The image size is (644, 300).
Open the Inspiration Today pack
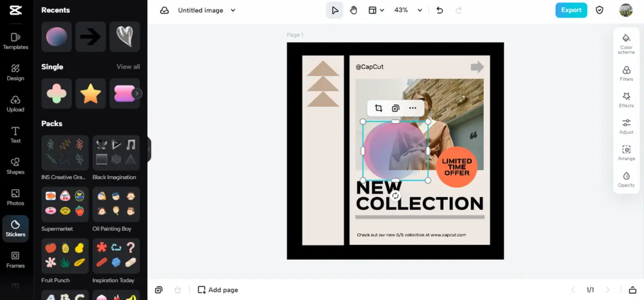[116, 256]
